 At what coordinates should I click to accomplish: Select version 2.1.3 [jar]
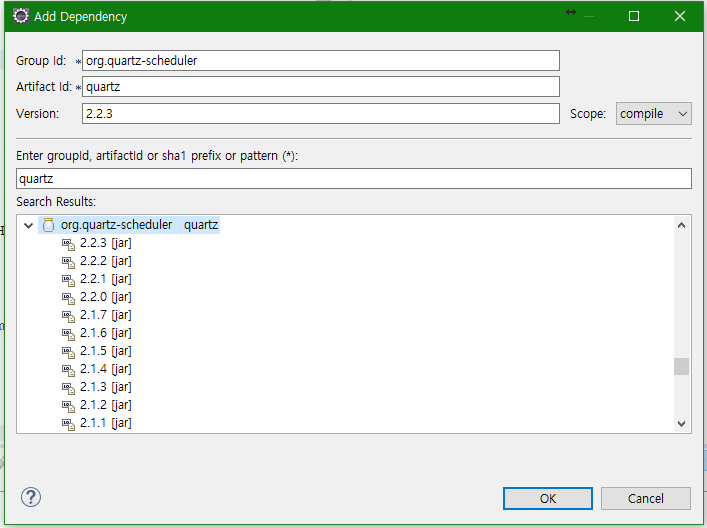pos(106,387)
